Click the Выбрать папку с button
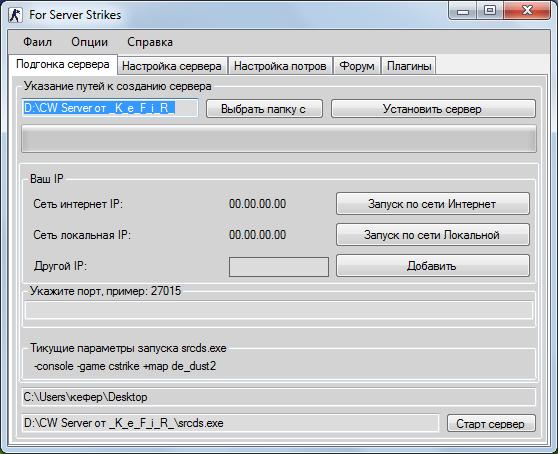 [x=264, y=109]
